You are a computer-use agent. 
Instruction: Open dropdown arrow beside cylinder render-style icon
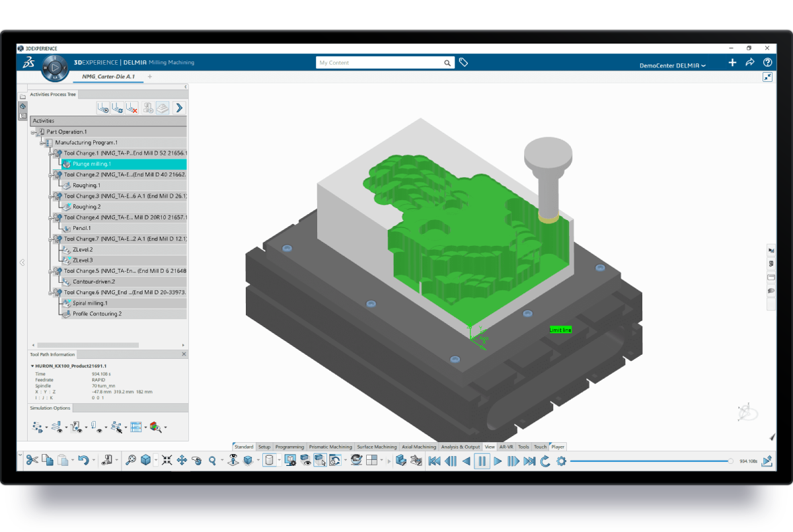tap(280, 461)
